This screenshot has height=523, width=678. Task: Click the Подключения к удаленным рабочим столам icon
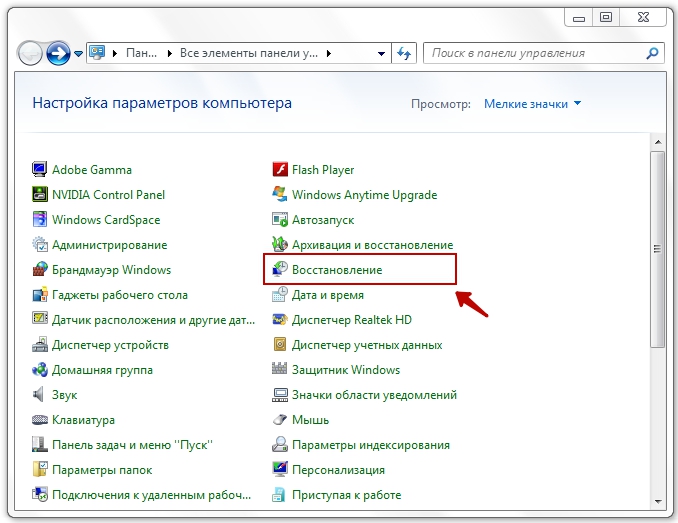coord(39,494)
